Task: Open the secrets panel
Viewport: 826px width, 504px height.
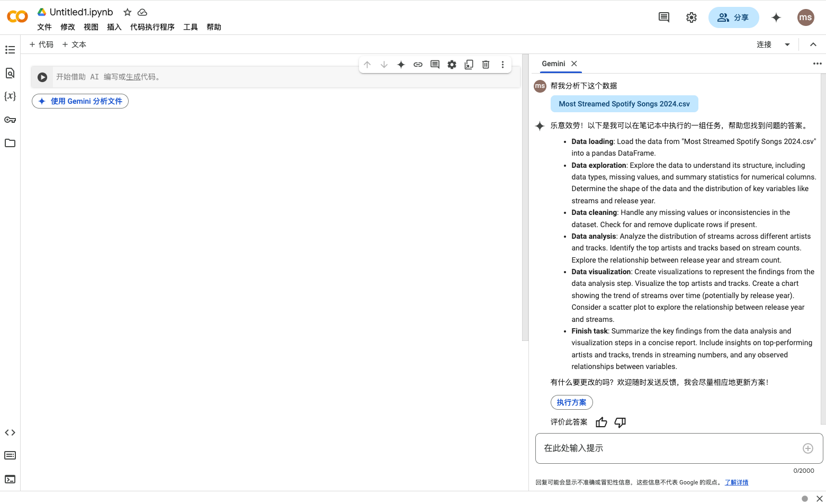Action: coord(10,120)
